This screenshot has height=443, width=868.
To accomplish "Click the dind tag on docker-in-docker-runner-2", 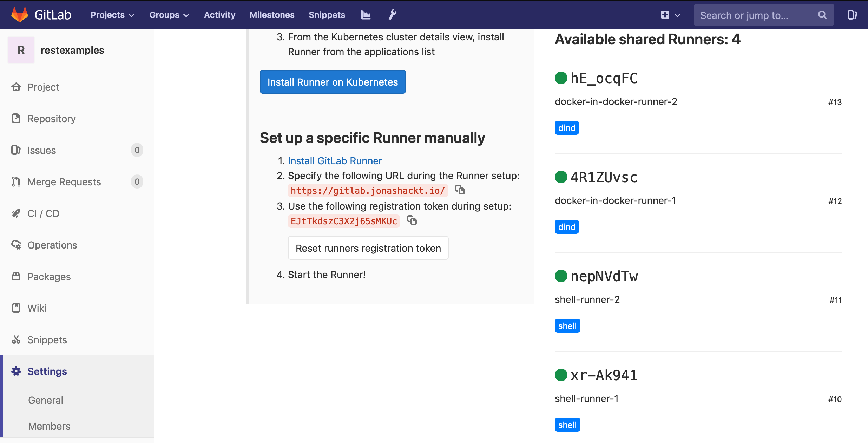I will tap(566, 128).
